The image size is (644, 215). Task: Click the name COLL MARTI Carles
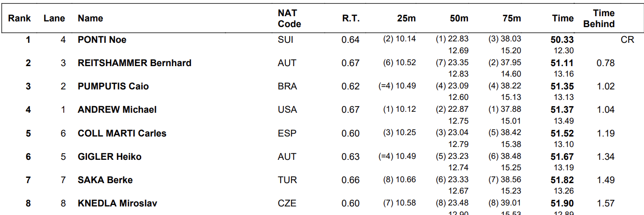point(122,134)
